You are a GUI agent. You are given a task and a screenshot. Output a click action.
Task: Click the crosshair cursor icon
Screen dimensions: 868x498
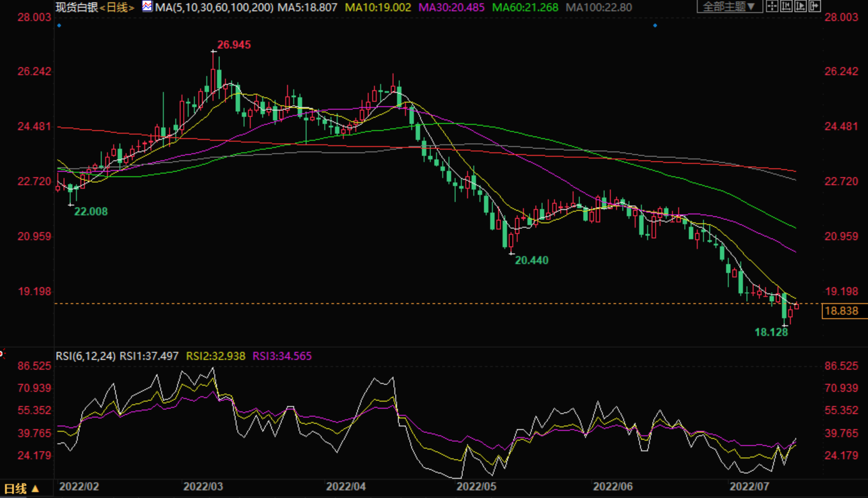point(772,7)
